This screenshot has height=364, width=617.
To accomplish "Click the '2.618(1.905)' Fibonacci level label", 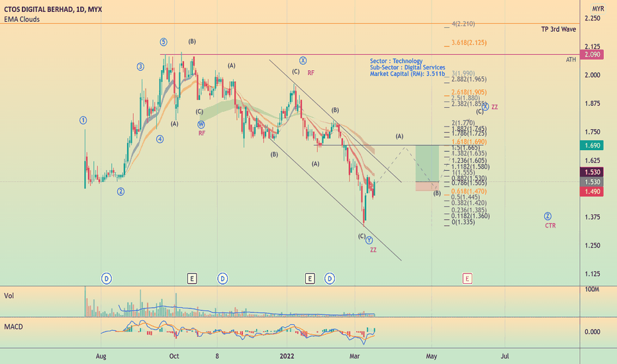I will coord(469,92).
